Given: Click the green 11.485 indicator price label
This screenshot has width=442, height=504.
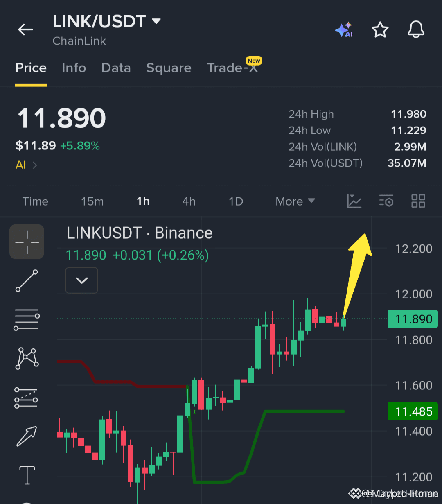Looking at the screenshot, I should click(413, 411).
